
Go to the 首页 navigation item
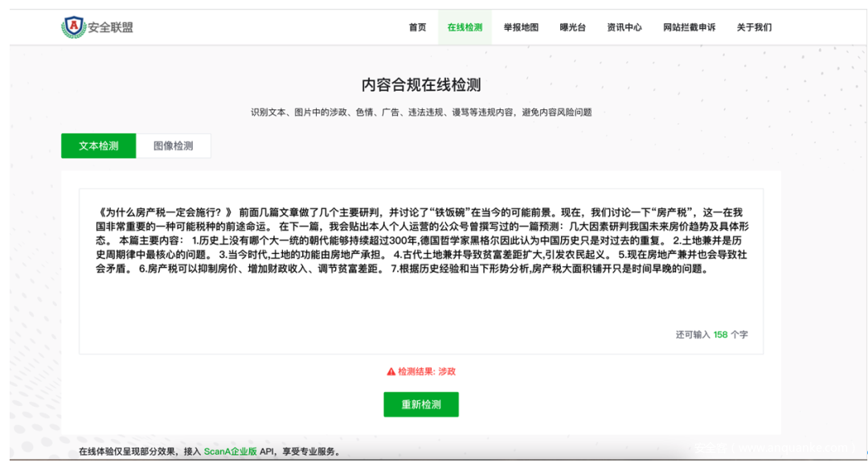click(417, 27)
